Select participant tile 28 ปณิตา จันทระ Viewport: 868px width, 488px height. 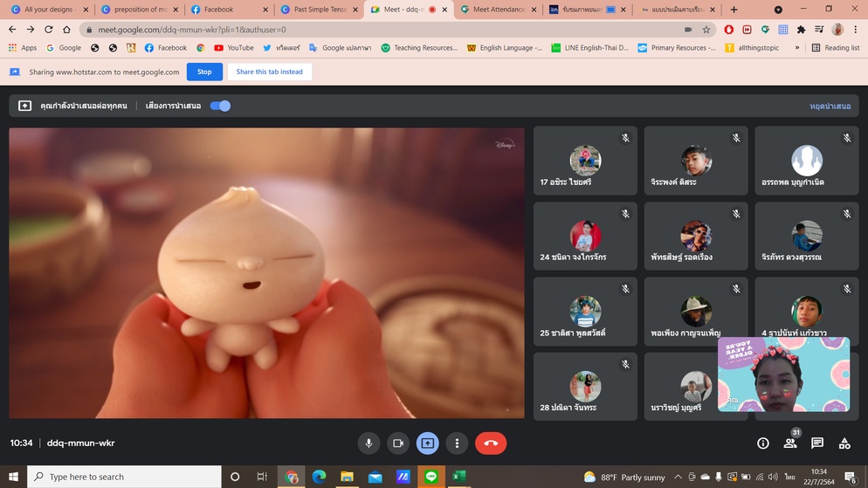(585, 387)
